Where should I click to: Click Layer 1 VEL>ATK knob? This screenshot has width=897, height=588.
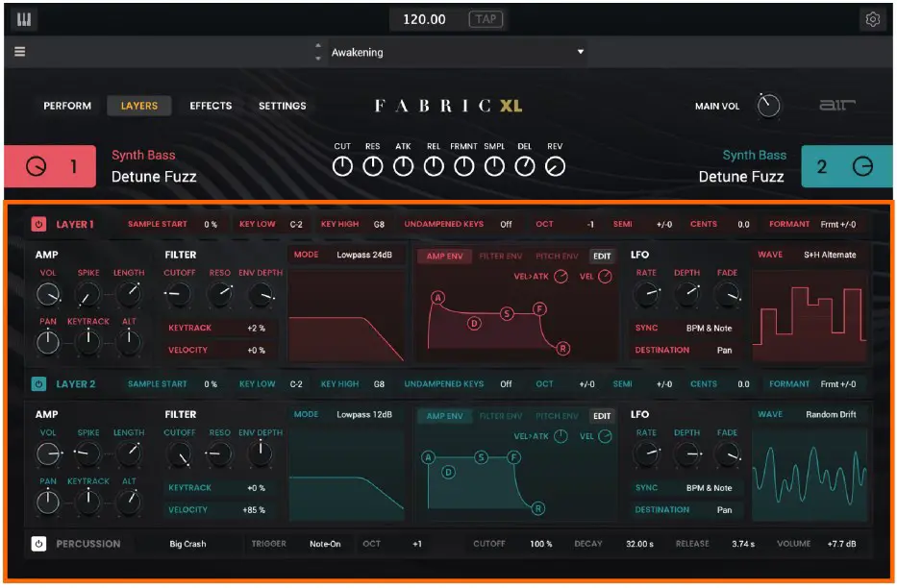[x=561, y=277]
